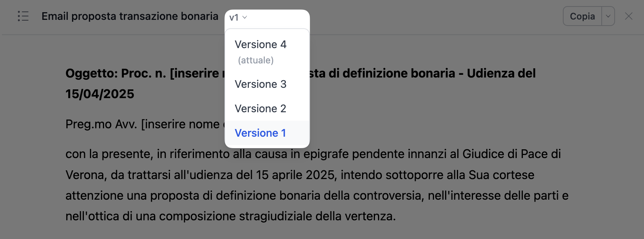Screen dimensions: 644x239
Task: Click the paragraph starting with con la presente
Action: click(317, 185)
